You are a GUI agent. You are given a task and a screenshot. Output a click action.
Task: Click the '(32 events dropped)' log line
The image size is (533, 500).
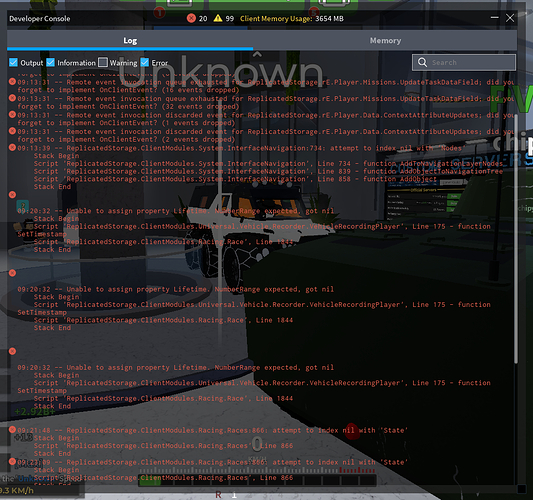128,106
